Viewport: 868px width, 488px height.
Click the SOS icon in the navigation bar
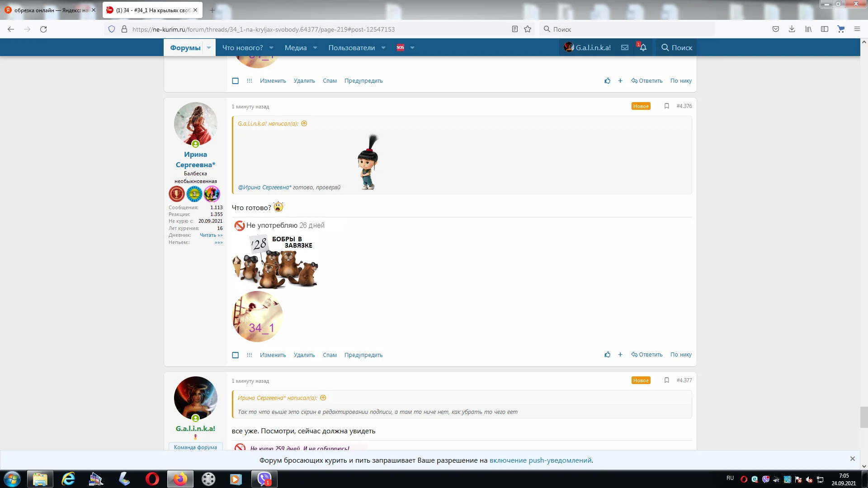coord(400,47)
